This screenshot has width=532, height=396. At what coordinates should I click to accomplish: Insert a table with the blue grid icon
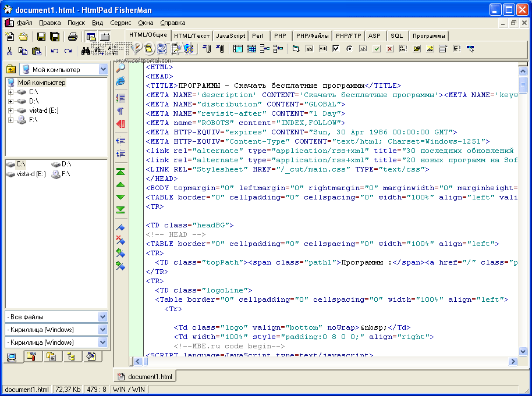[251, 49]
